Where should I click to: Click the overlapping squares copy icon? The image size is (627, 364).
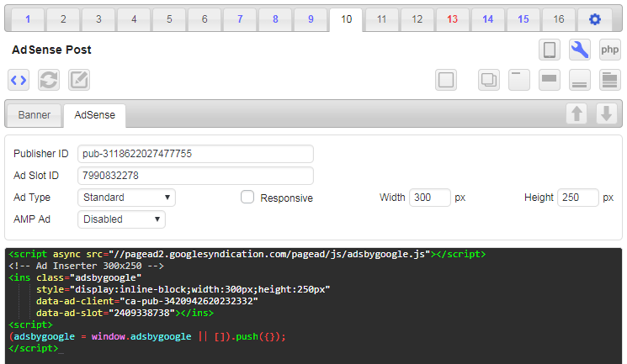pyautogui.click(x=489, y=80)
